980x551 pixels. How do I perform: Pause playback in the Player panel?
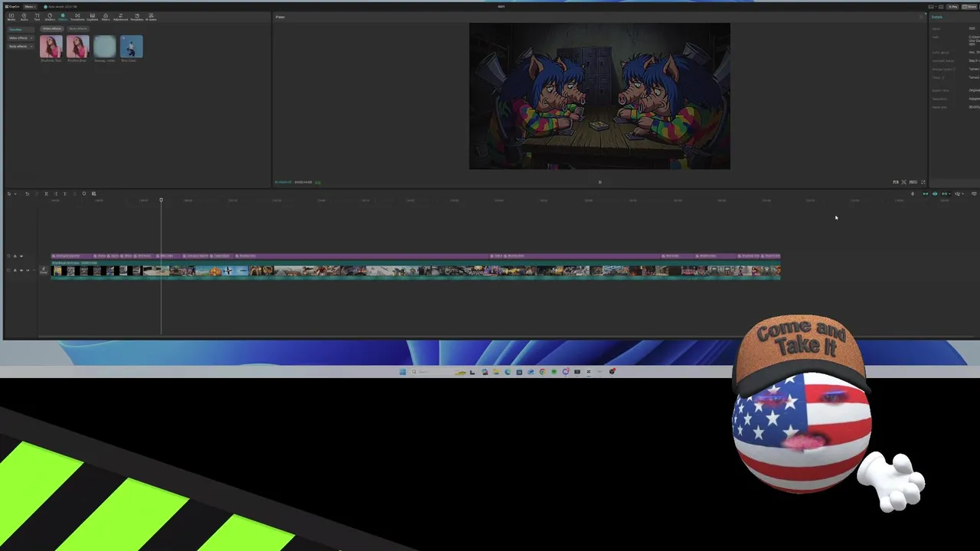pyautogui.click(x=599, y=182)
